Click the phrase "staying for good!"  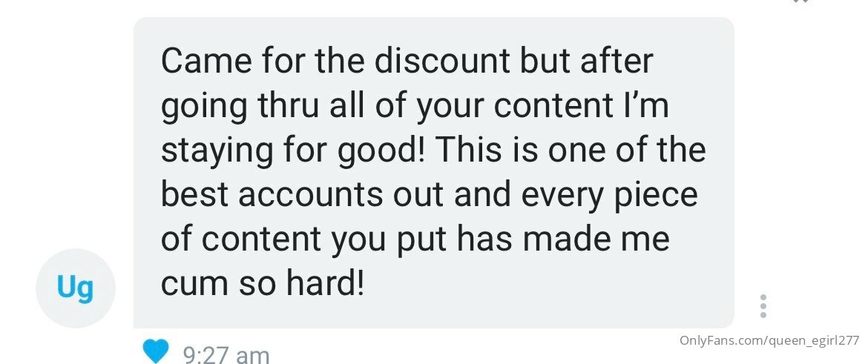(293, 151)
